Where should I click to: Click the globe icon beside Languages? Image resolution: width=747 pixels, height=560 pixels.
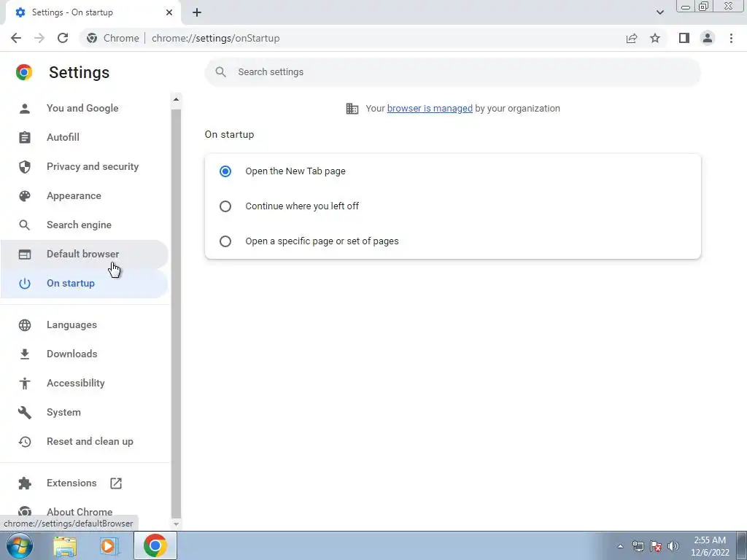pos(25,324)
